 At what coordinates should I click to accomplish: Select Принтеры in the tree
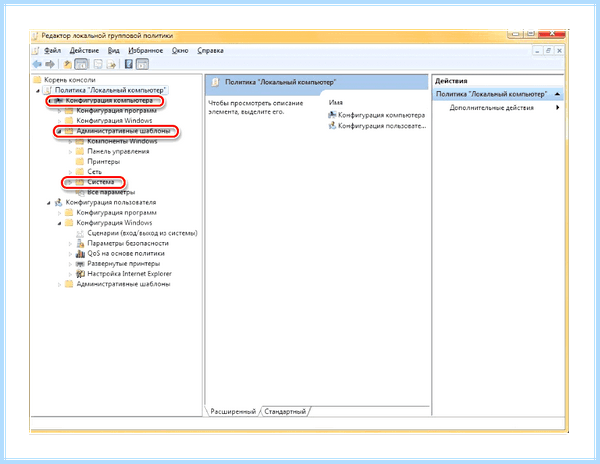coord(103,162)
